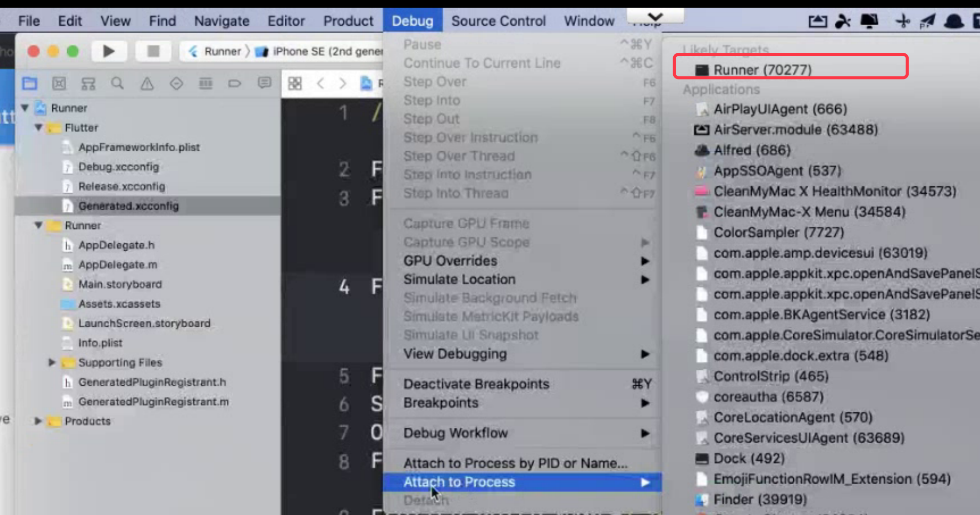
Task: Open the Window menu
Action: 589,21
